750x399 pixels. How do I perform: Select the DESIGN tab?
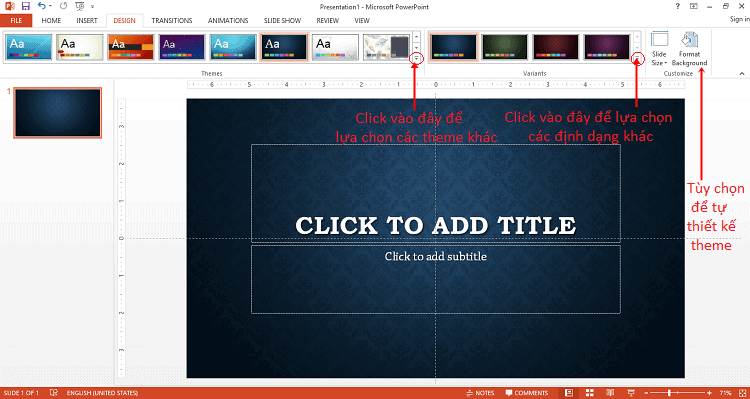click(x=124, y=21)
